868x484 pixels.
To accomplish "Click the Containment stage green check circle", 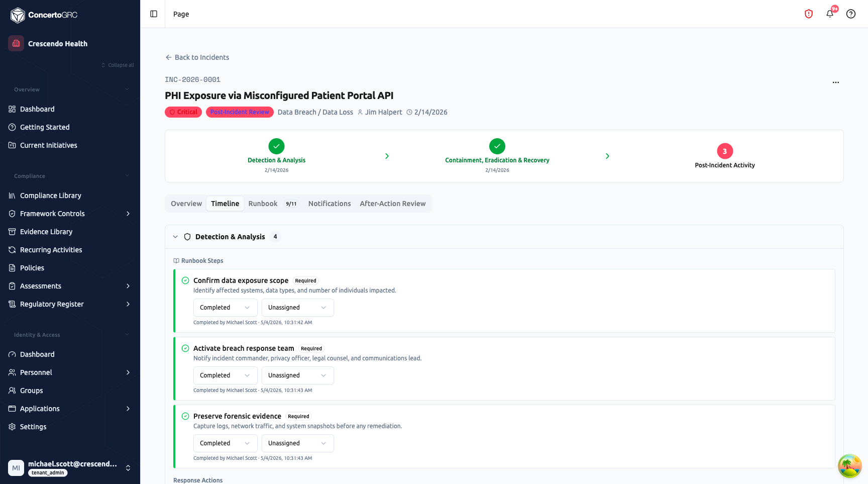I will (x=497, y=146).
